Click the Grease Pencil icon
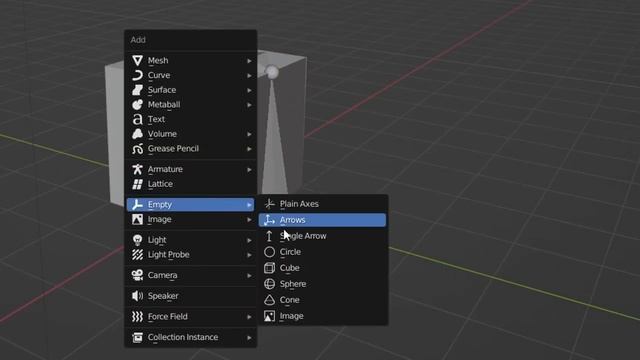640x360 pixels. 138,149
